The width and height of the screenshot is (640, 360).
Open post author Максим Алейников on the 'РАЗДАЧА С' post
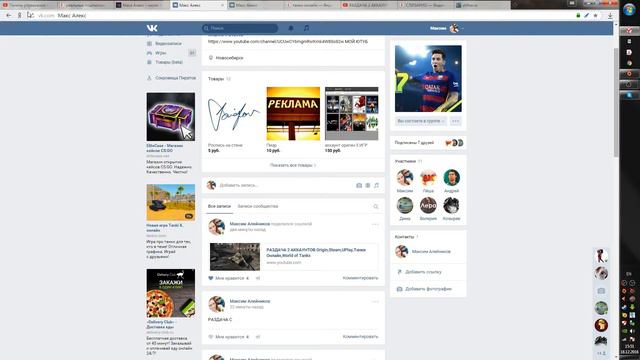250,301
